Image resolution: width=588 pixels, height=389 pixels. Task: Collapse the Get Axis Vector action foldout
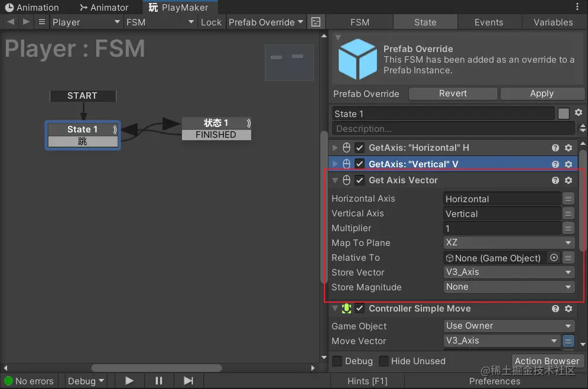pyautogui.click(x=335, y=180)
